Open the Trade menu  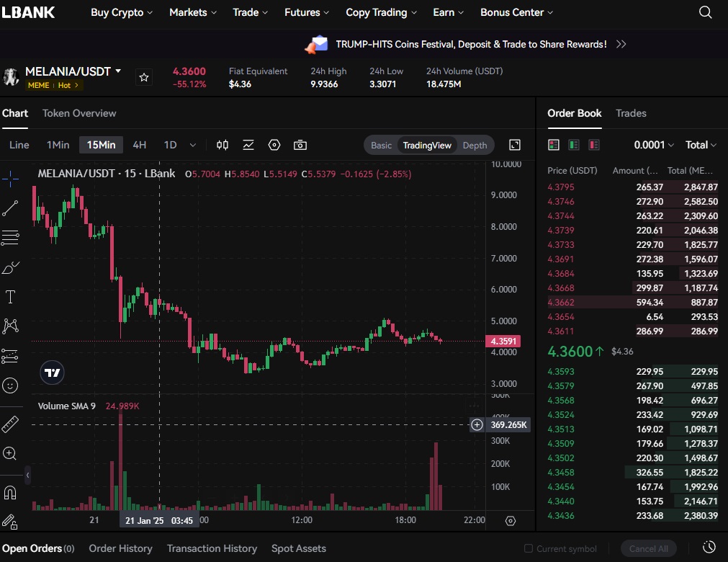coord(251,12)
